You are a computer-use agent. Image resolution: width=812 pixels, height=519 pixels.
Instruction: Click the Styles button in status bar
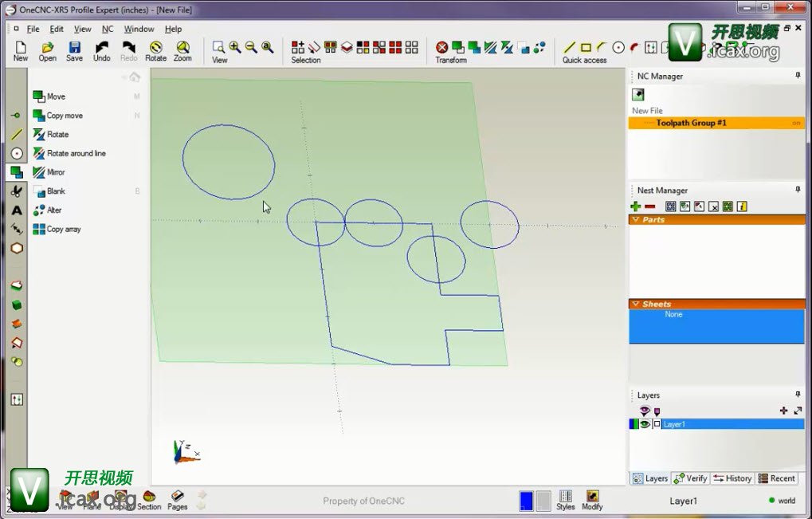(566, 500)
